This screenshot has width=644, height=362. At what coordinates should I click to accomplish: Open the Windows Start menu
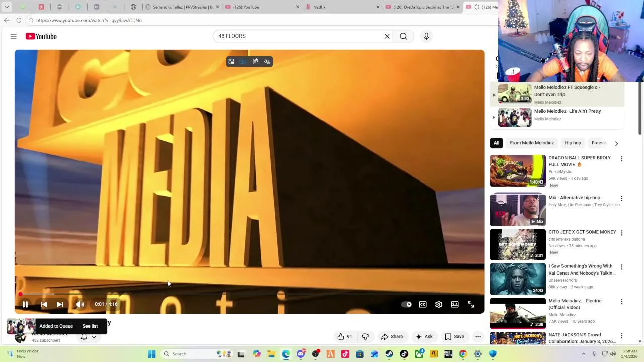[151, 354]
